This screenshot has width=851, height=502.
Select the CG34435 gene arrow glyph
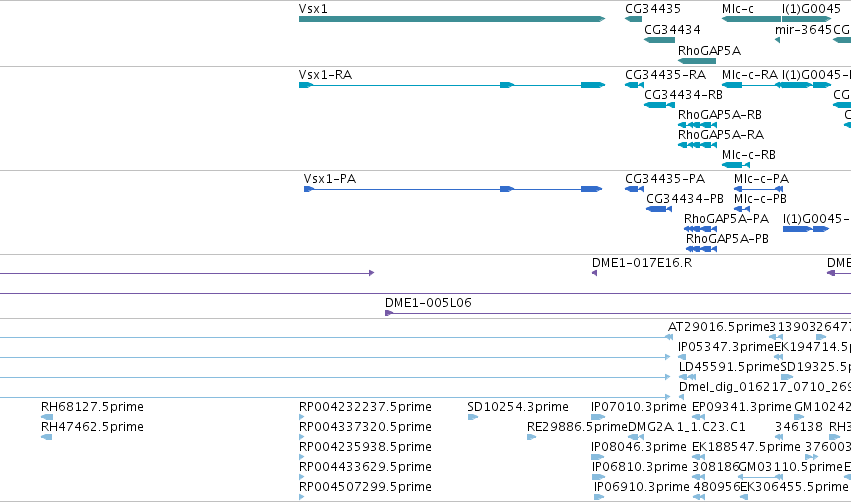tap(633, 19)
